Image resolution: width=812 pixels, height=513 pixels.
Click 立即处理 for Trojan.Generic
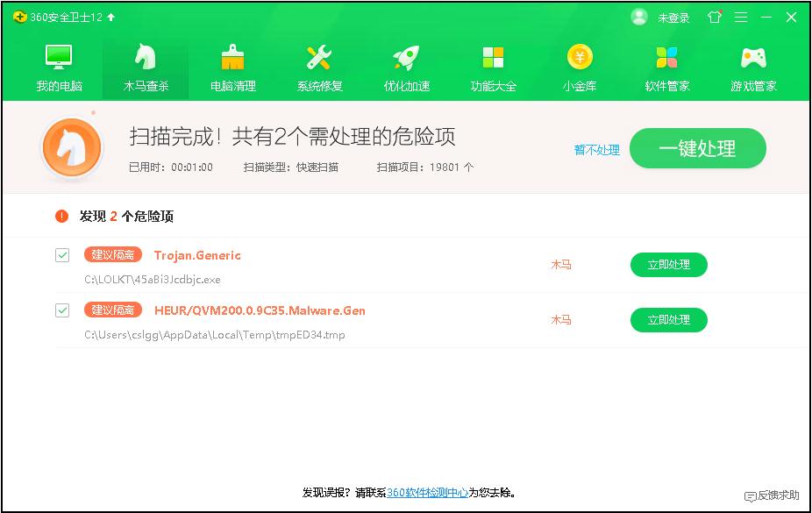pos(668,264)
